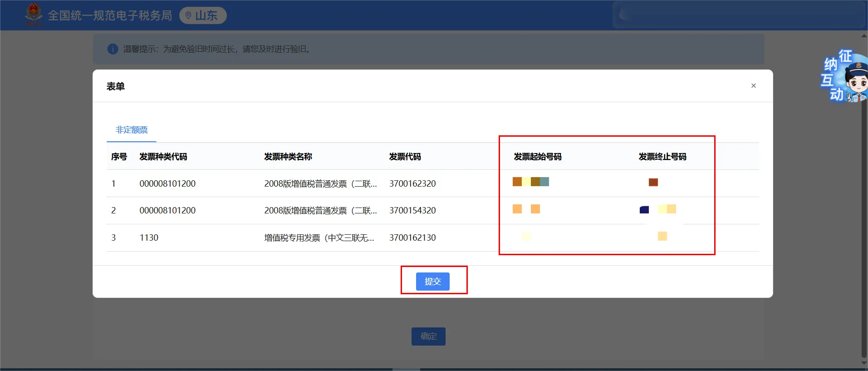Click the 发票种类名称 column header
The width and height of the screenshot is (868, 371).
288,157
